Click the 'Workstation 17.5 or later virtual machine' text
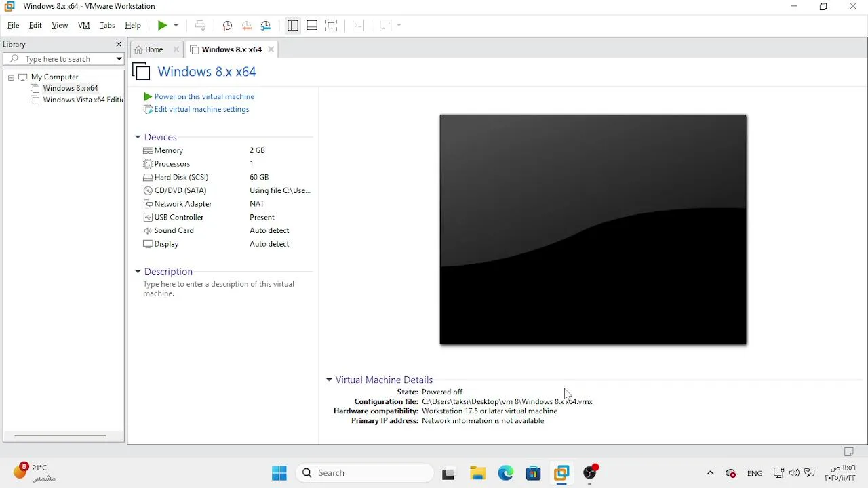 click(490, 411)
